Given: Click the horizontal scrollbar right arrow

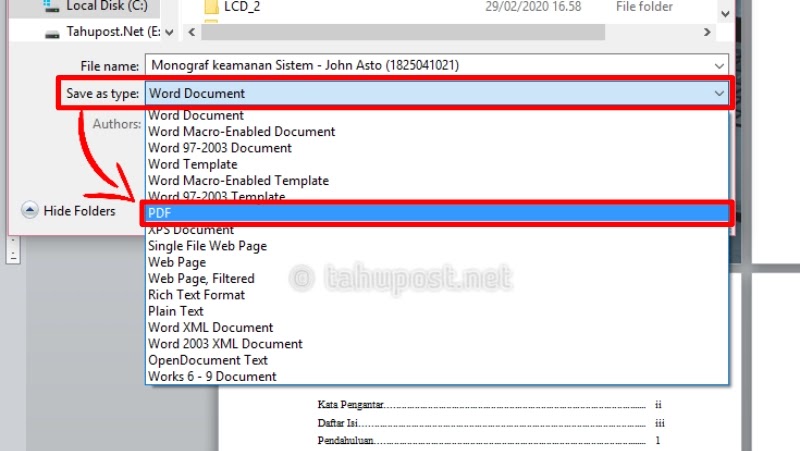Looking at the screenshot, I should 707,32.
